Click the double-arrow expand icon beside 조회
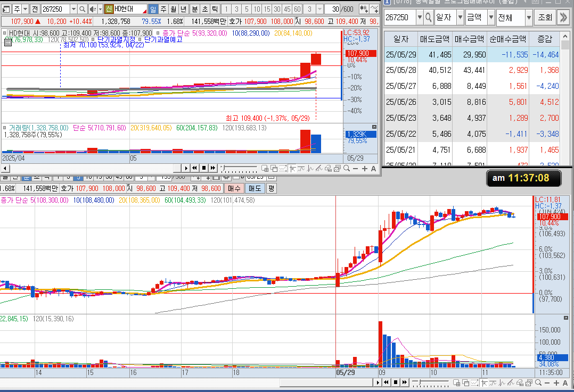Screen dimensions: 574x392 [x=563, y=17]
